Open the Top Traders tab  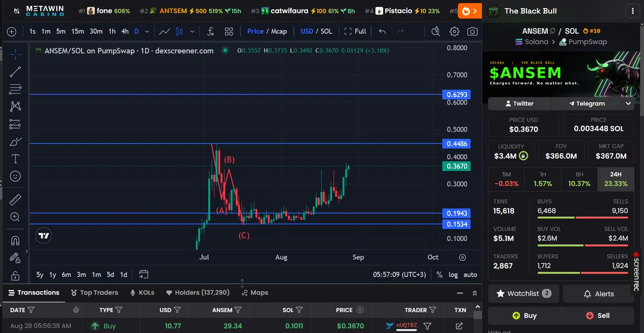click(x=94, y=293)
